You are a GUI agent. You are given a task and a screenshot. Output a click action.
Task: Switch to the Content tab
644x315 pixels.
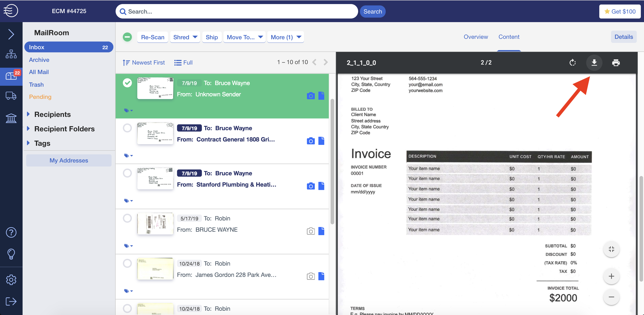tap(509, 37)
